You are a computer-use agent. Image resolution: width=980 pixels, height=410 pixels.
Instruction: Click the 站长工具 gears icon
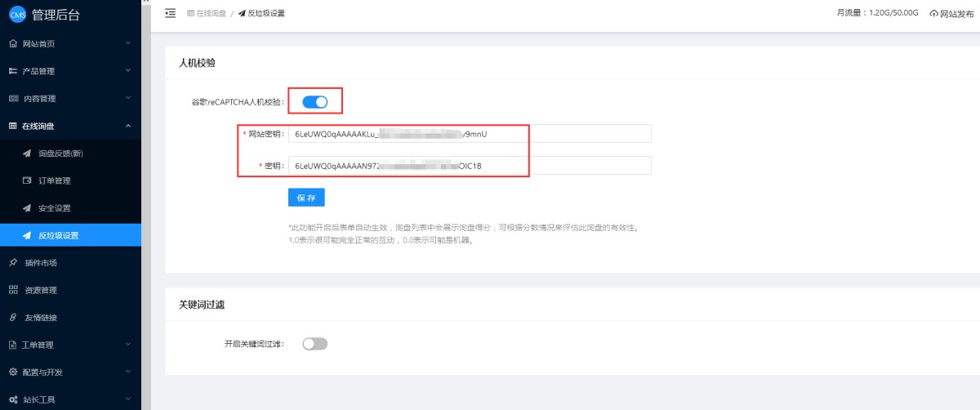tap(12, 399)
